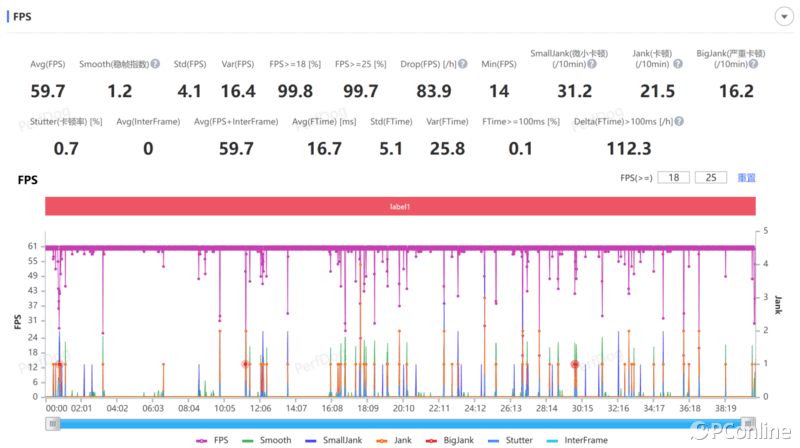Click help icon beside Stutter metric
800x448 pixels.
(98, 122)
